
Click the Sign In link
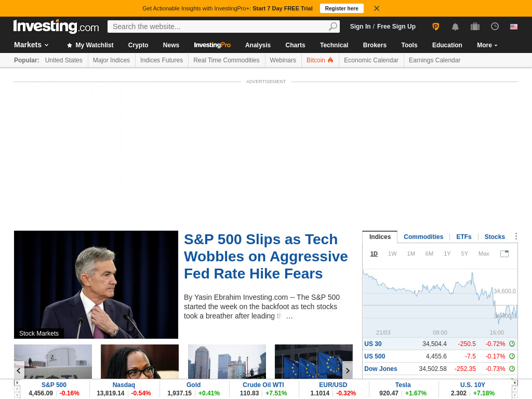tap(361, 26)
